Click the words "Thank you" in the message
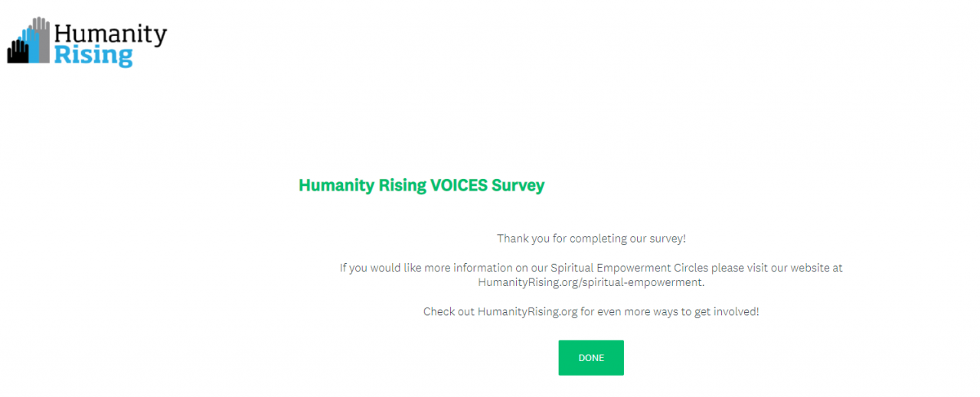 click(523, 239)
